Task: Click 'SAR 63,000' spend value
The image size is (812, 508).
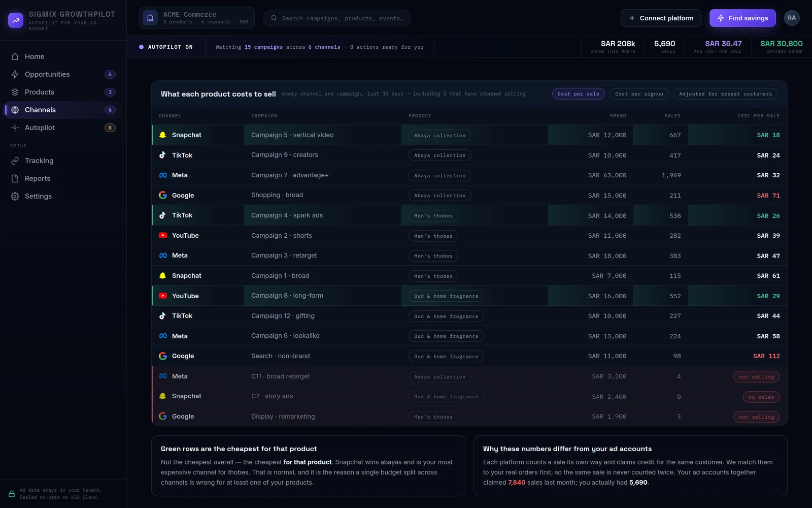Action: [x=607, y=175]
